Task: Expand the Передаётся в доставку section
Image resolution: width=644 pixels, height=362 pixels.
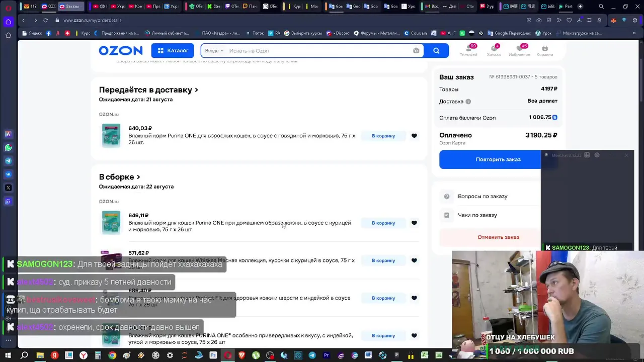Action: pyautogui.click(x=148, y=89)
